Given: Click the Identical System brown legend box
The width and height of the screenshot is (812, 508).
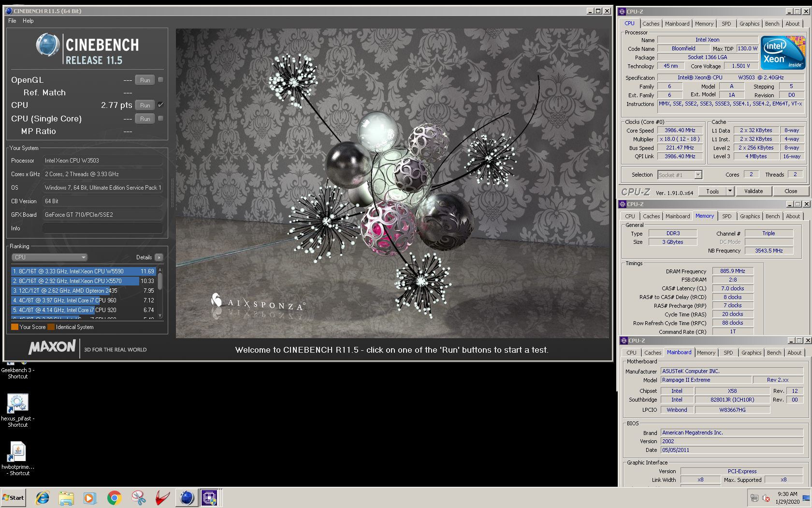Looking at the screenshot, I should [x=51, y=327].
